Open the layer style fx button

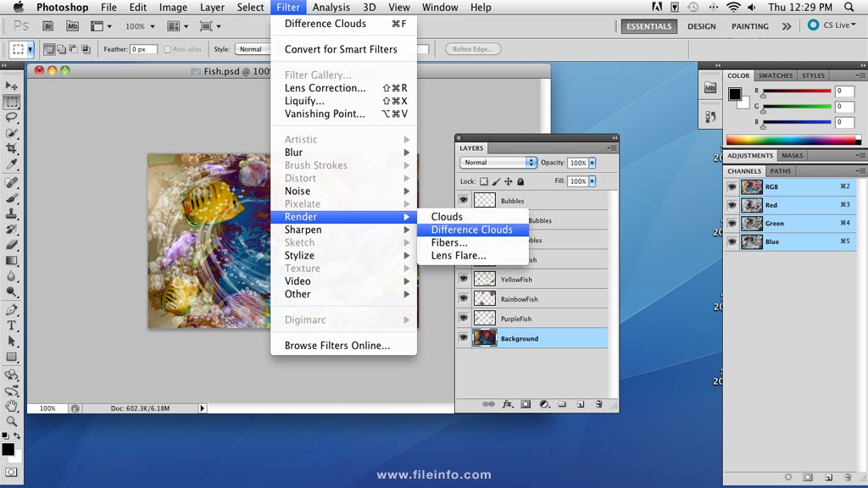(x=507, y=404)
